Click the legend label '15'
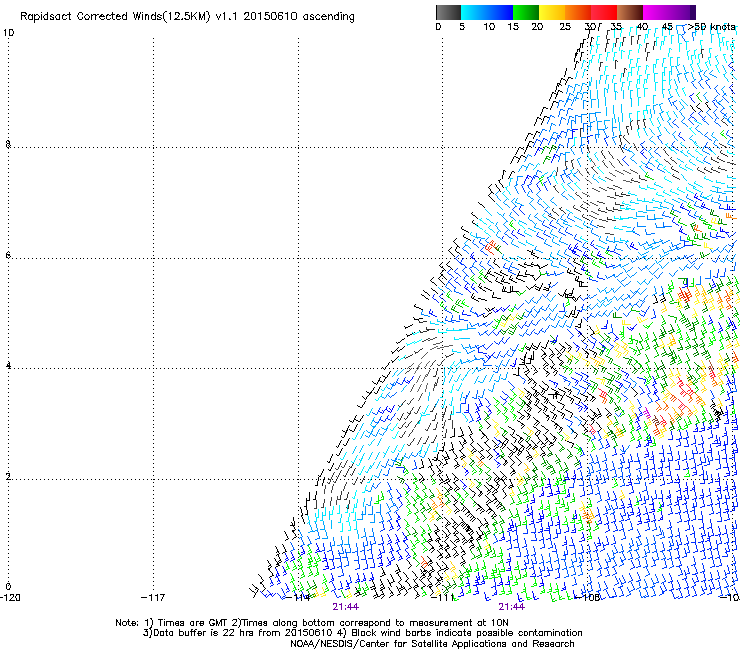740x650 pixels. click(513, 27)
